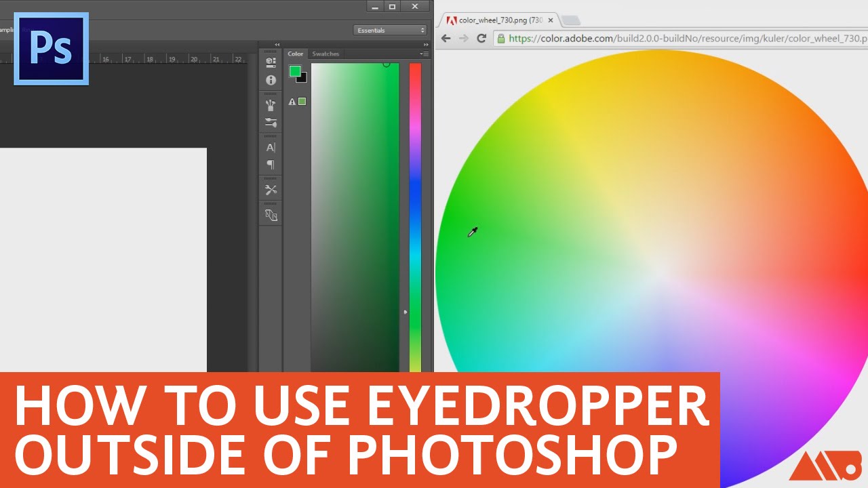The image size is (868, 488).
Task: Open a new browser tab
Action: [x=570, y=20]
